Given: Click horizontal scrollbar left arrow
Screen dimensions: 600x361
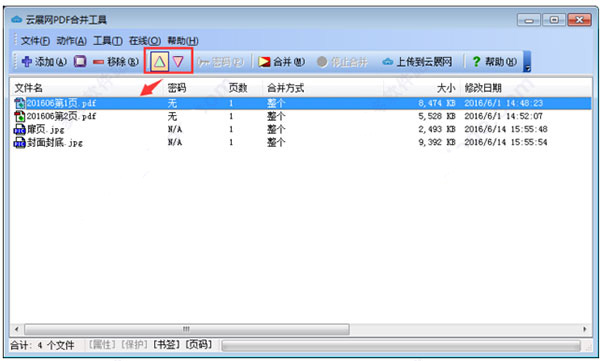Looking at the screenshot, I should 16,329.
